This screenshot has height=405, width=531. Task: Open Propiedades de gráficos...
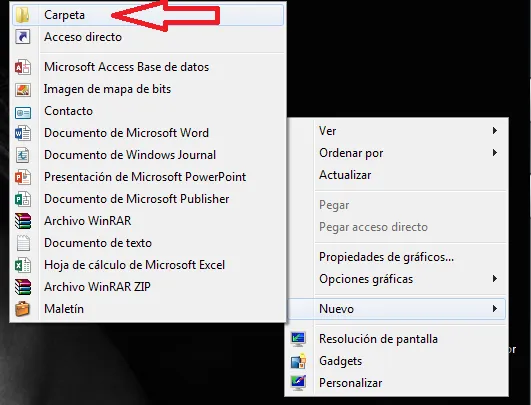point(396,257)
